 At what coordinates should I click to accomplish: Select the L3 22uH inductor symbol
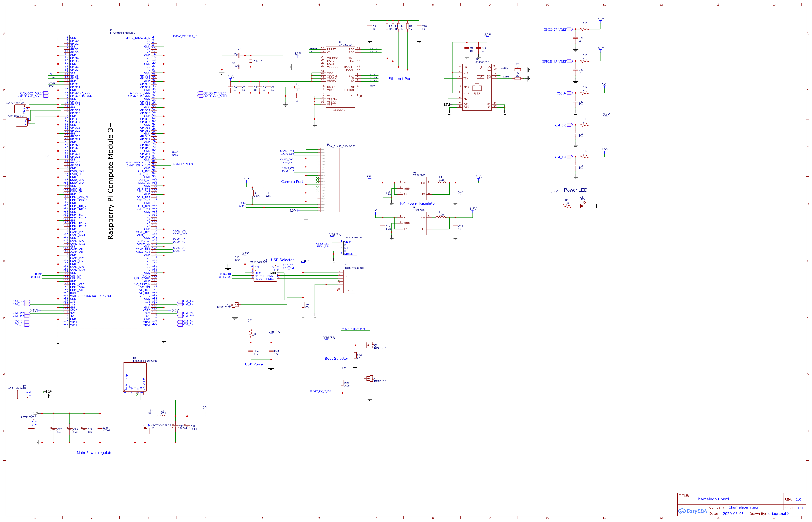[162, 415]
